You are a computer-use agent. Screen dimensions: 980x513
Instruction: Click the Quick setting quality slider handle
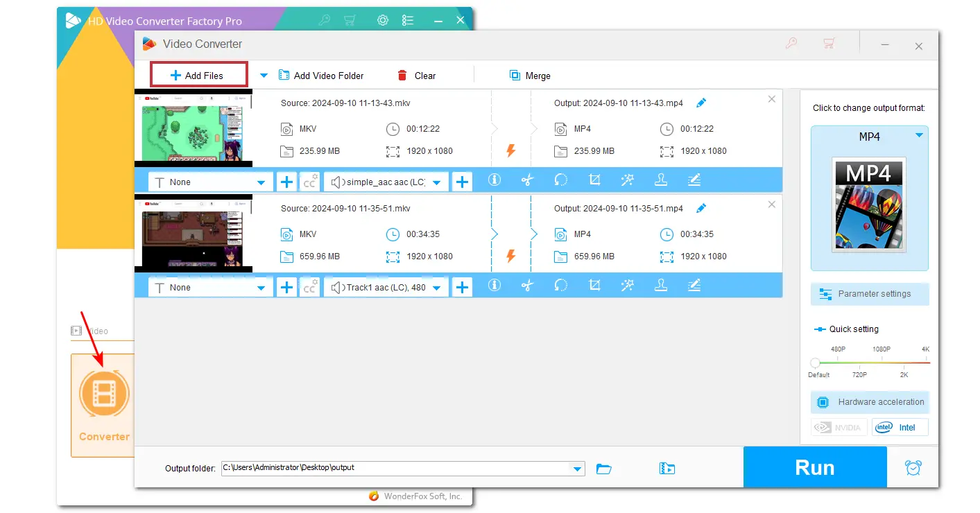point(816,363)
